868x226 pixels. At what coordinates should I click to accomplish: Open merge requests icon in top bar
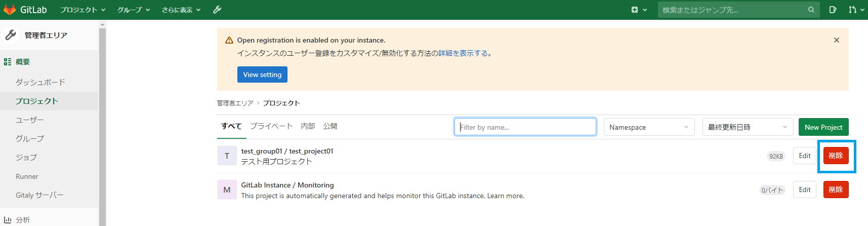coord(853,10)
